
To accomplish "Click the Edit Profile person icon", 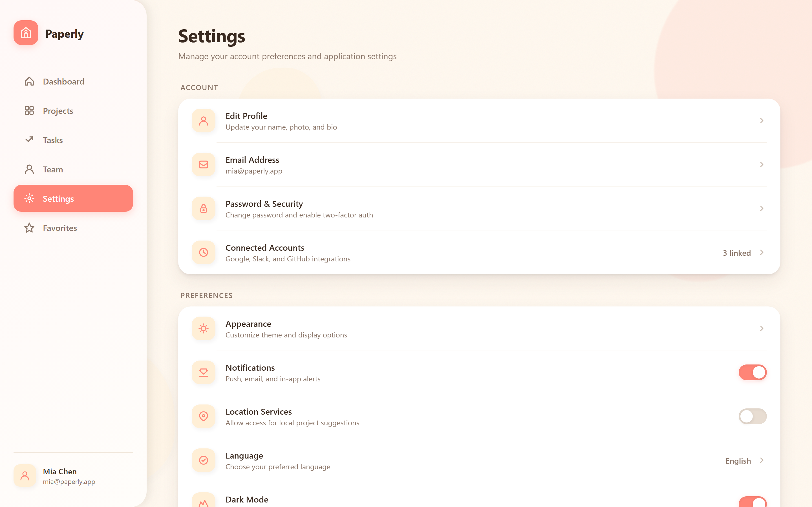I will coord(203,121).
